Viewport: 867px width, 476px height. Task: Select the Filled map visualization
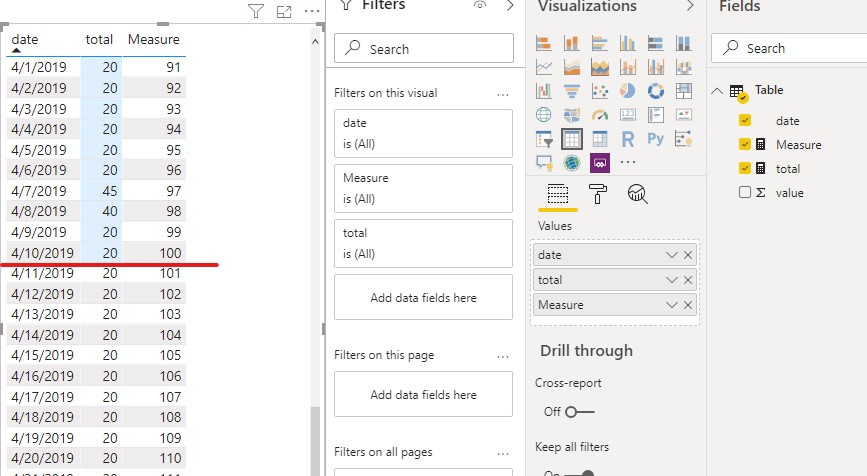pyautogui.click(x=571, y=114)
